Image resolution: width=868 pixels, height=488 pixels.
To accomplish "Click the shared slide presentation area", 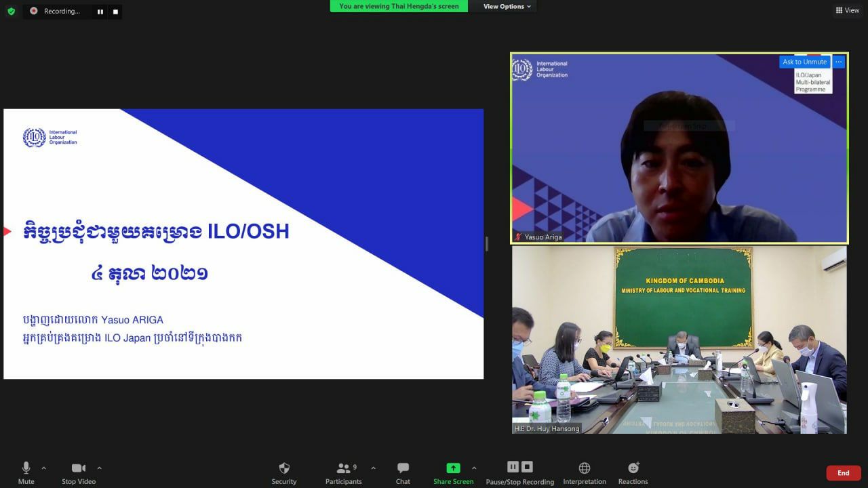I will pyautogui.click(x=243, y=244).
